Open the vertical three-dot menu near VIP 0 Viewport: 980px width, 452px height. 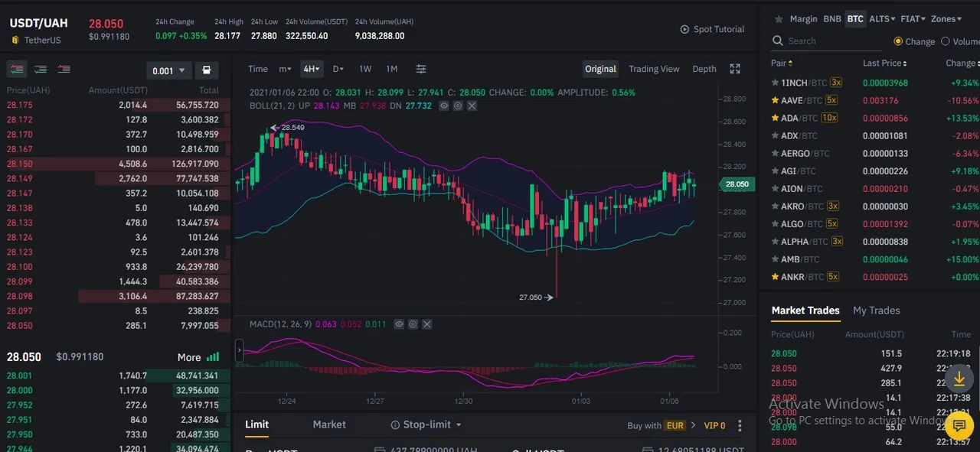click(740, 425)
